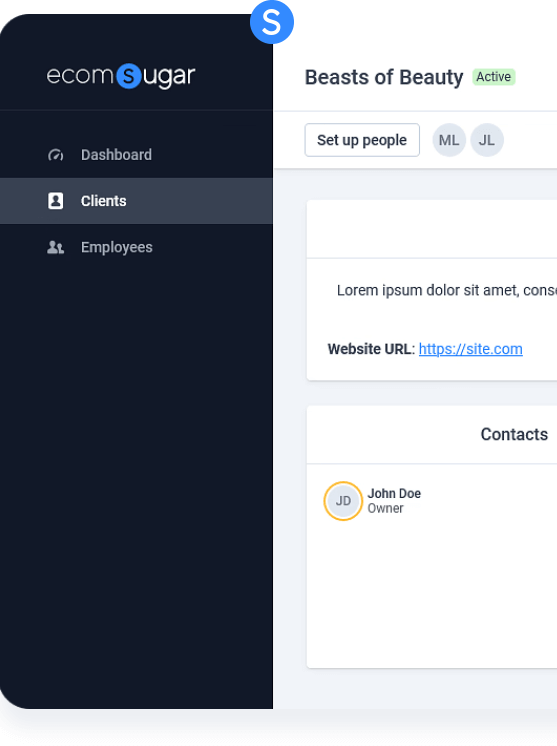Open the ML avatar
The height and width of the screenshot is (746, 557).
pyautogui.click(x=449, y=140)
